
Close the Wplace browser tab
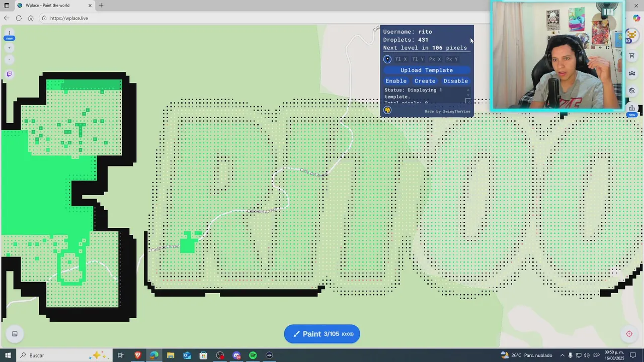(x=90, y=6)
